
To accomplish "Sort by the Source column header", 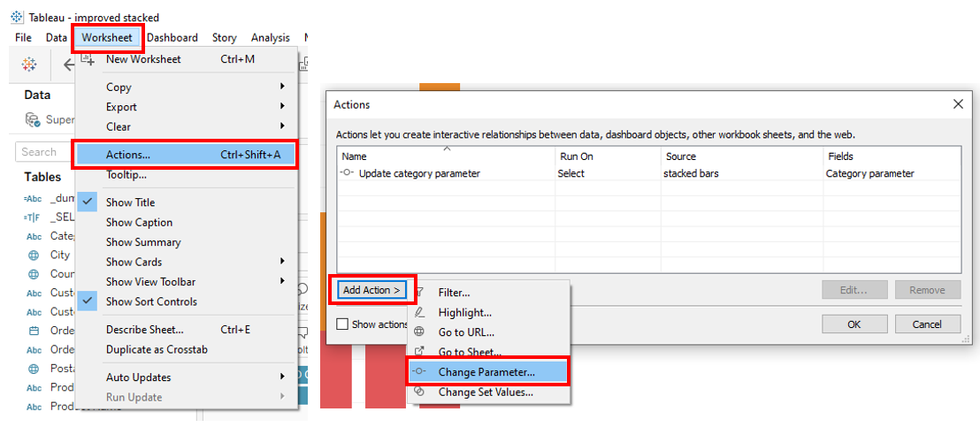I will (x=741, y=156).
